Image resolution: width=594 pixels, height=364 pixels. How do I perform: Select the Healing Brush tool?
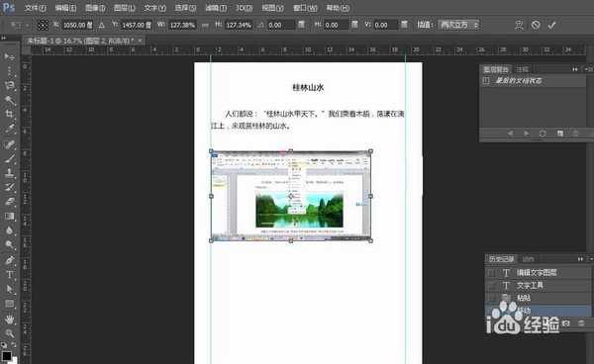tap(9, 143)
